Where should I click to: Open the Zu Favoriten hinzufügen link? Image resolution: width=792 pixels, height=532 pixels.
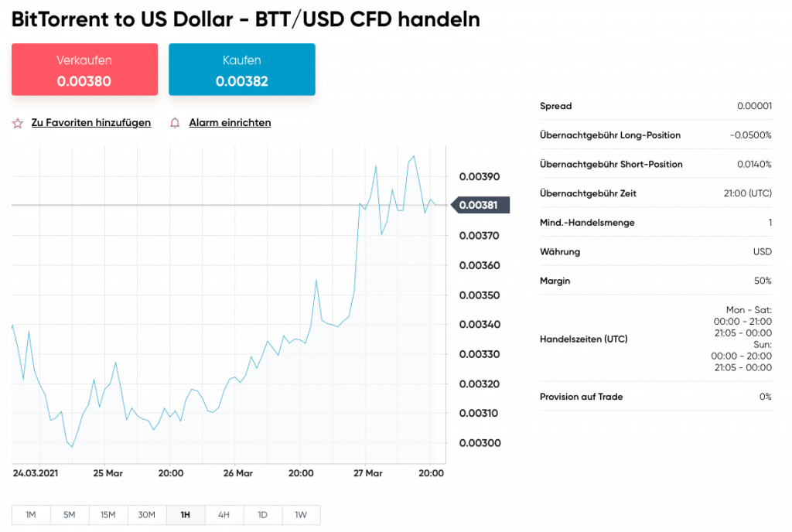tap(91, 123)
